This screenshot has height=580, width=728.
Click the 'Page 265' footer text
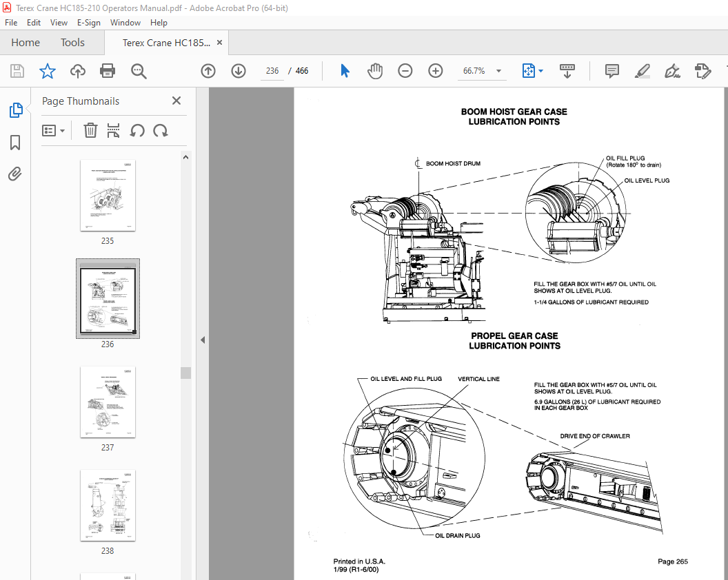672,561
